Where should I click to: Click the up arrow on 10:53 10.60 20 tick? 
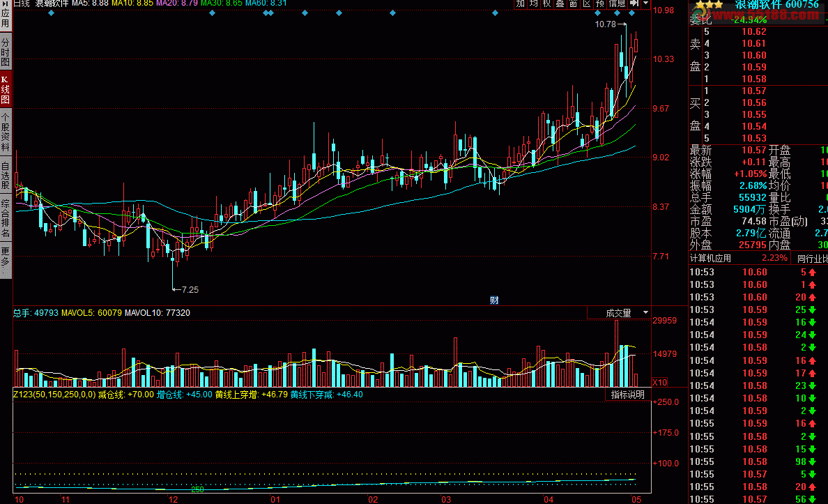coord(812,298)
